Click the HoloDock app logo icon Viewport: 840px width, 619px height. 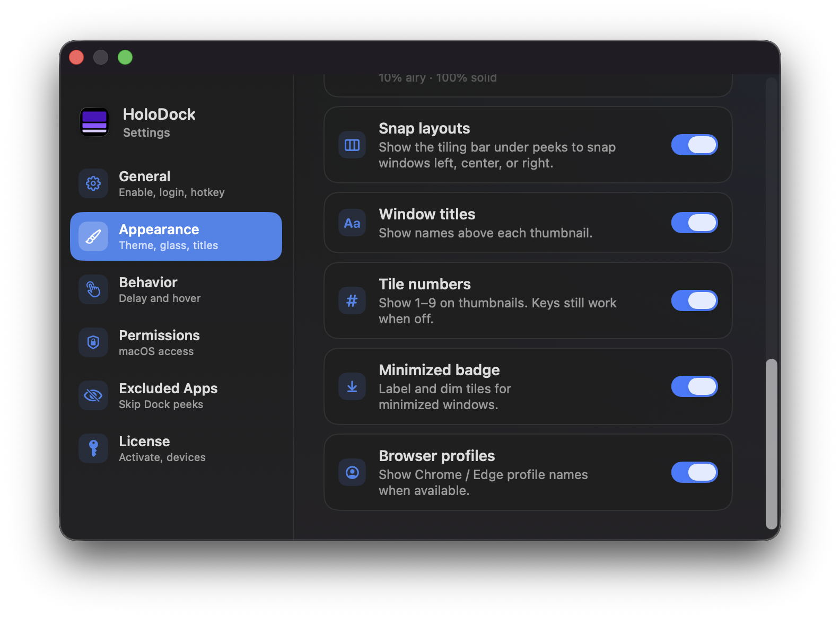coord(94,122)
